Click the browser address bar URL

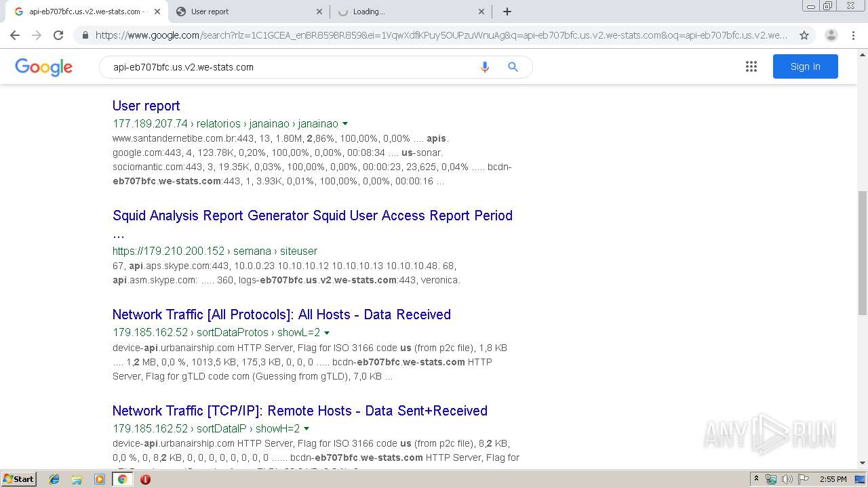pyautogui.click(x=441, y=35)
